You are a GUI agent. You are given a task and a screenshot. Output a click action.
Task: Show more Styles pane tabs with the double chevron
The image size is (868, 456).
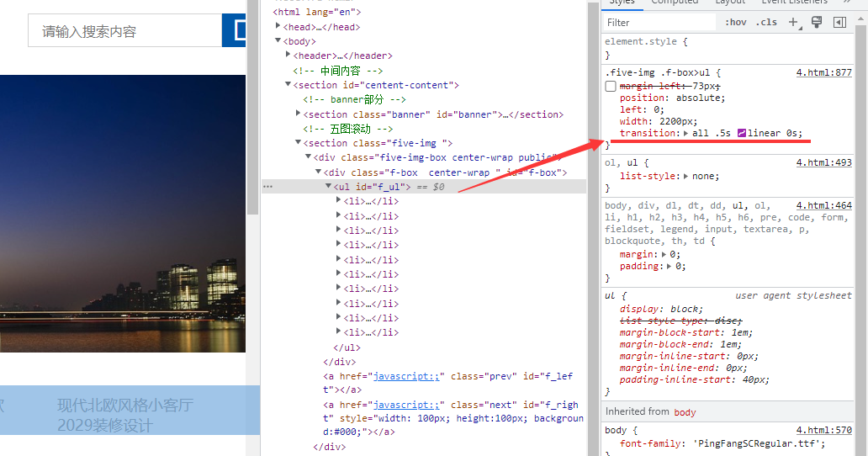click(847, 2)
